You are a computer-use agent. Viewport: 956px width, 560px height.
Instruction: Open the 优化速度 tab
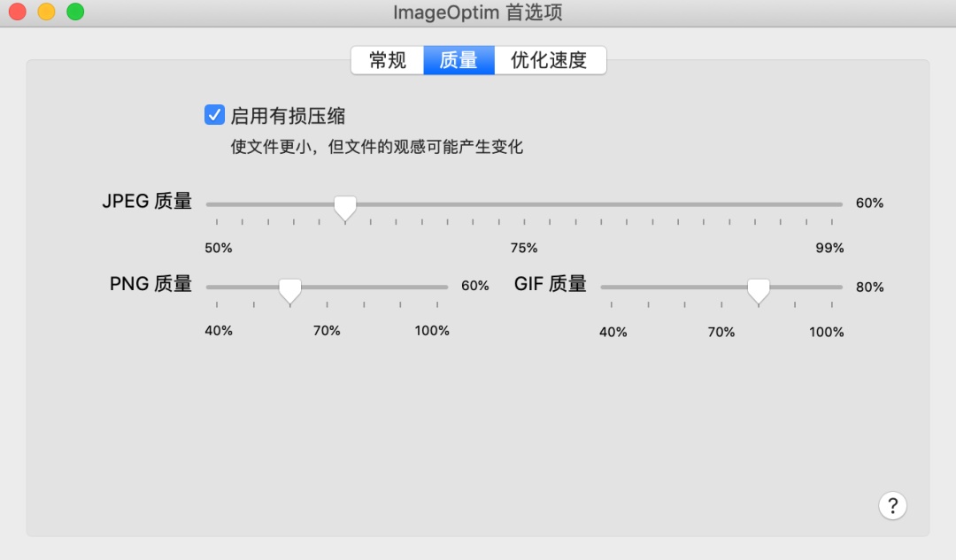click(550, 60)
